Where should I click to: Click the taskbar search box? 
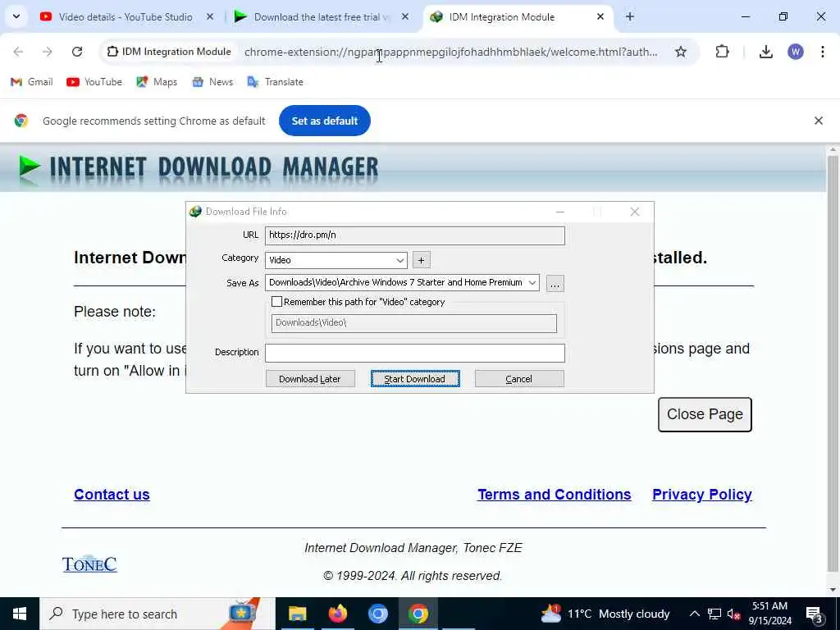coord(157,614)
